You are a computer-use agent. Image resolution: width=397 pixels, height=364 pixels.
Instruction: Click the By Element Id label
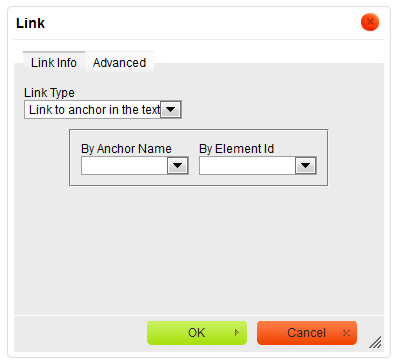click(237, 149)
